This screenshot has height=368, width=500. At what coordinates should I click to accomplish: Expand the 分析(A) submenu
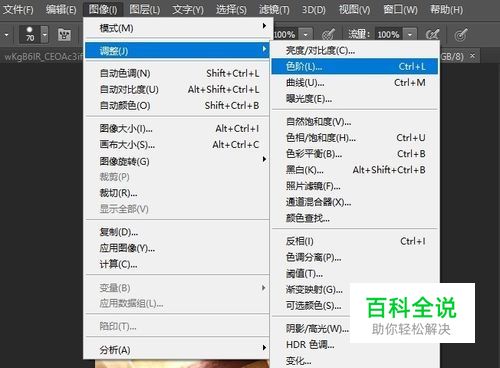click(x=177, y=350)
